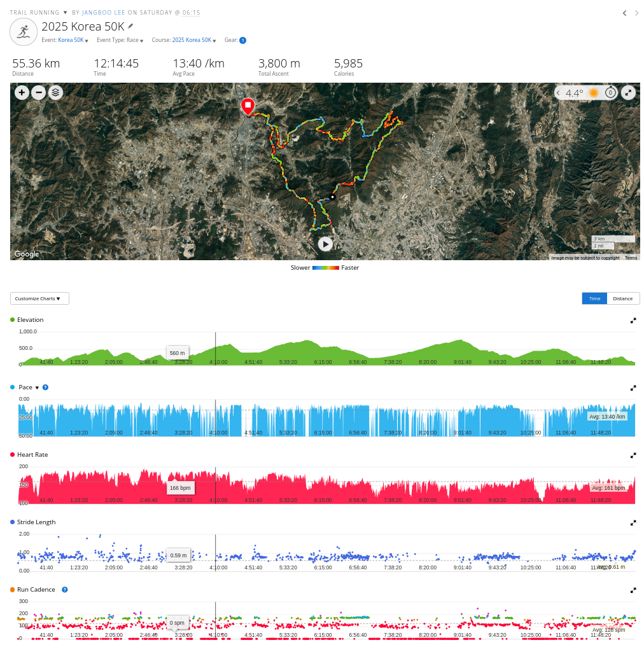Click the finish marker pin on map
The width and height of the screenshot is (644, 647).
tap(248, 107)
